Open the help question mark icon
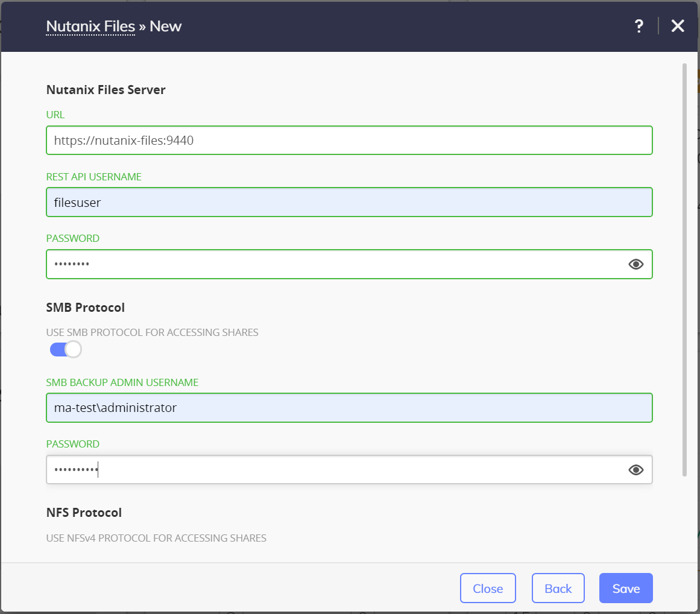 [x=639, y=26]
